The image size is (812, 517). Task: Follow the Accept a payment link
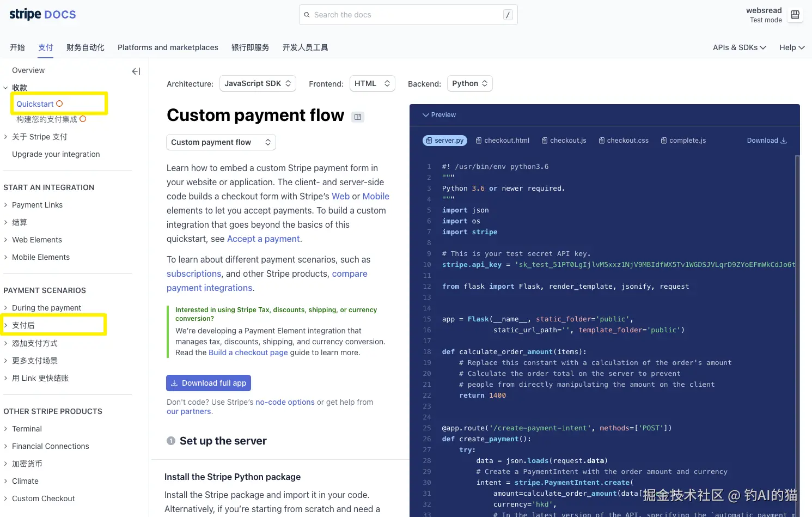tap(263, 239)
